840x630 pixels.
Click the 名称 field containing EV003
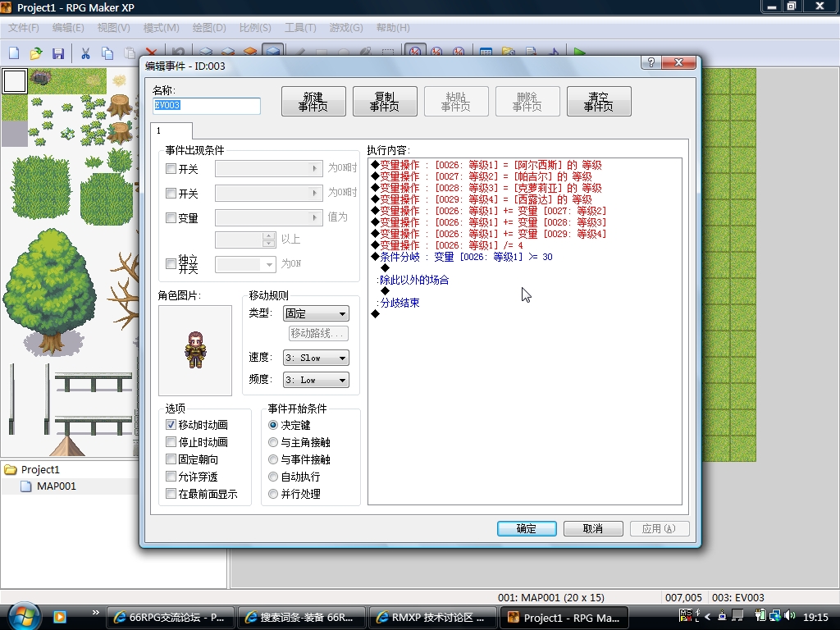(206, 106)
